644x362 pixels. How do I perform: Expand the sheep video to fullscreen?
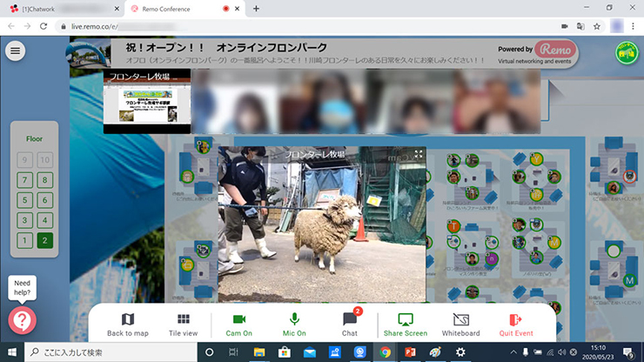(x=418, y=154)
